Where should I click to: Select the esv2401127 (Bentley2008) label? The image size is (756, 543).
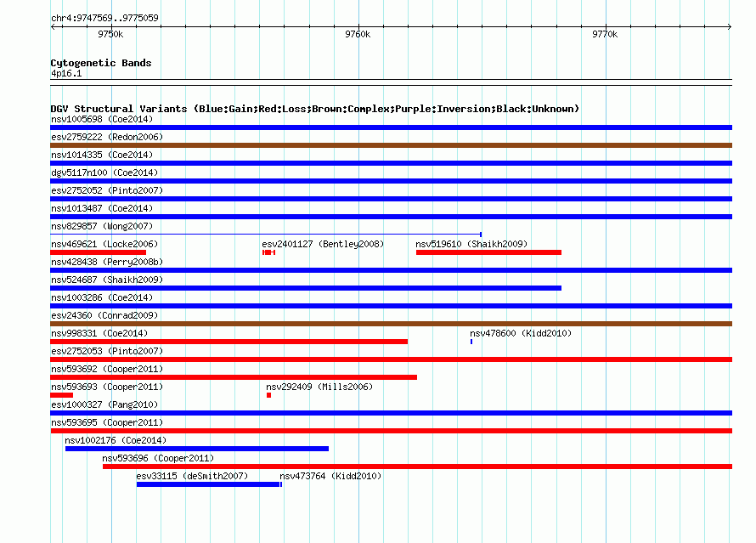pos(323,244)
